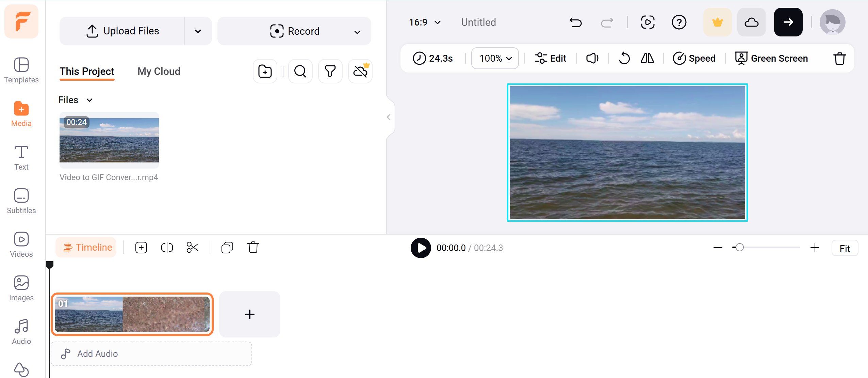Undo the last action
This screenshot has width=868, height=378.
tap(576, 22)
